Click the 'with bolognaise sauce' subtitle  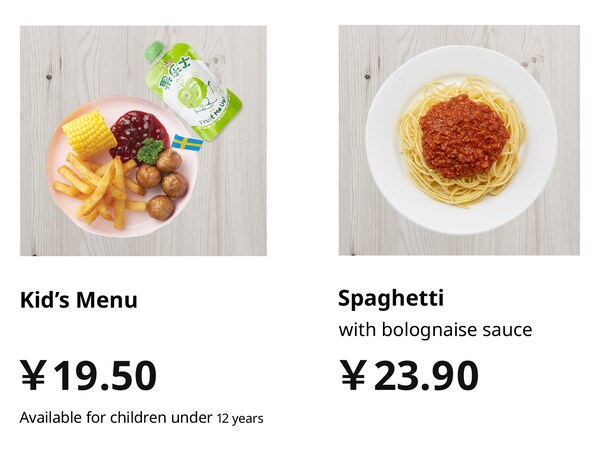(435, 330)
